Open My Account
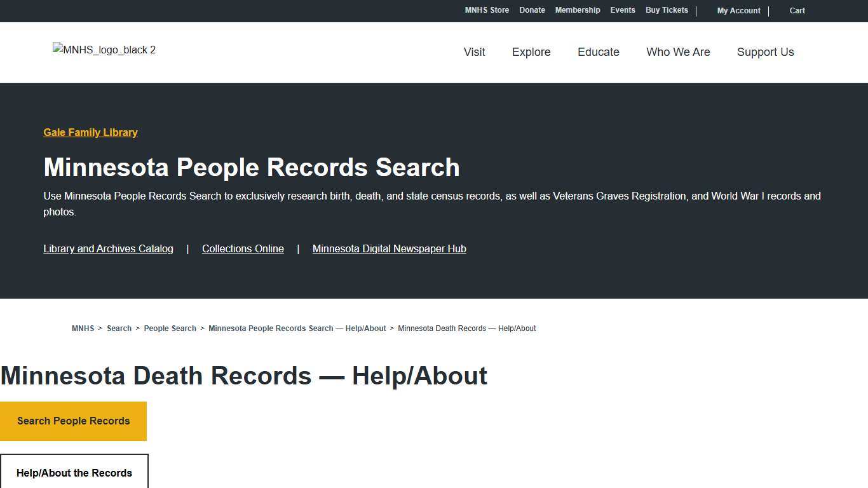The width and height of the screenshot is (868, 488). pyautogui.click(x=738, y=10)
